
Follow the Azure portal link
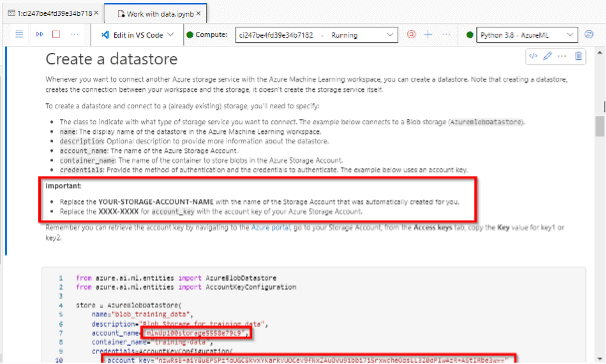[271, 228]
